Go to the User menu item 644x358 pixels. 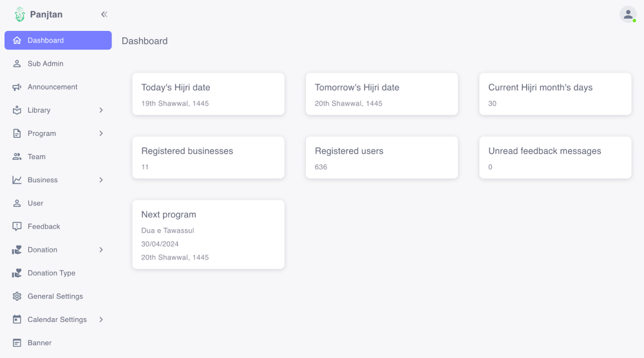(35, 203)
